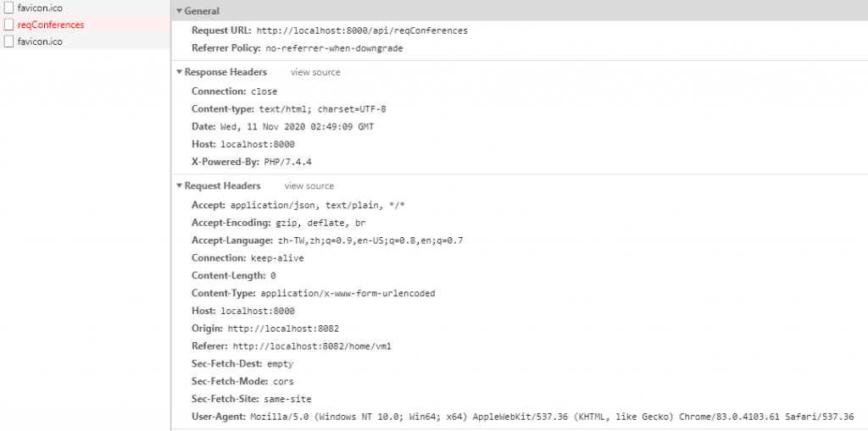Image resolution: width=868 pixels, height=431 pixels.
Task: Click the application/x-www-form-urlencoded Content-Type value
Action: click(x=348, y=293)
